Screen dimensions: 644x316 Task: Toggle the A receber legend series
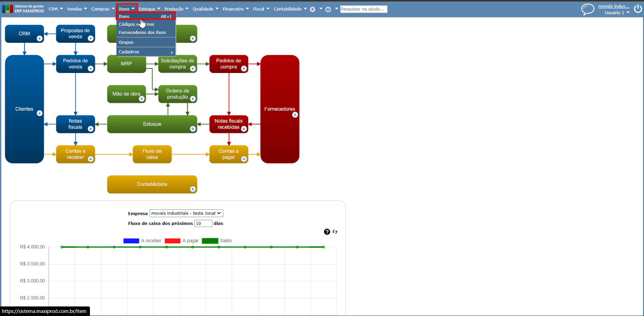coord(142,241)
